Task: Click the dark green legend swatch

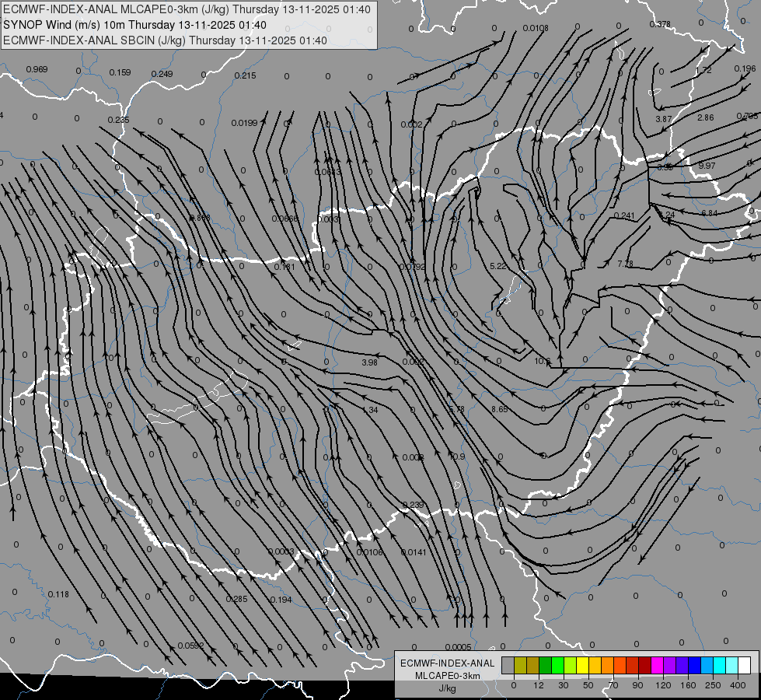Action: tap(546, 665)
